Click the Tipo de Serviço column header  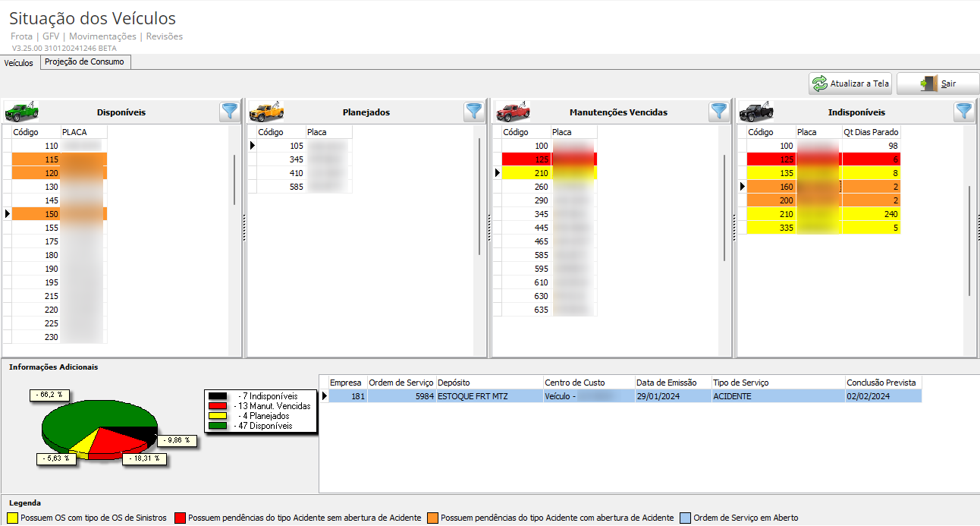pyautogui.click(x=778, y=383)
